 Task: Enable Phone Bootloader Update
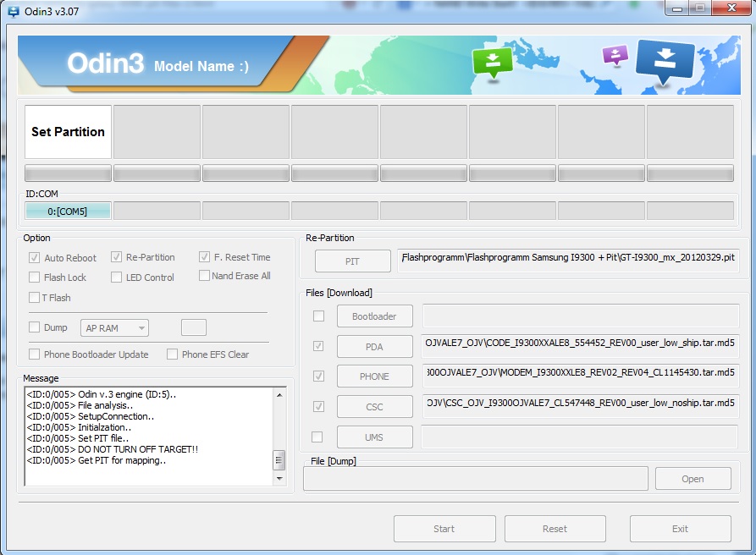pos(34,354)
